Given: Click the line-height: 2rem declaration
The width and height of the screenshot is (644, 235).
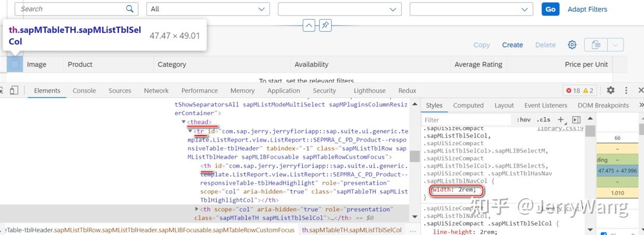Looking at the screenshot, I should pos(464,231).
